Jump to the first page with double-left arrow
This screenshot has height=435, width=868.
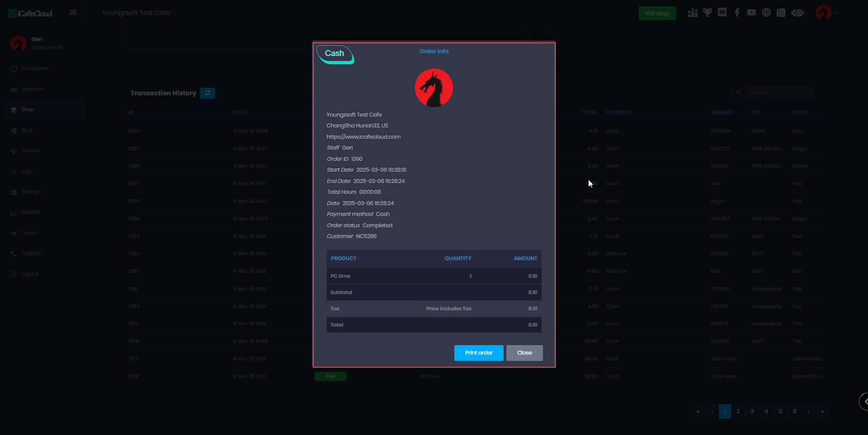pyautogui.click(x=698, y=412)
